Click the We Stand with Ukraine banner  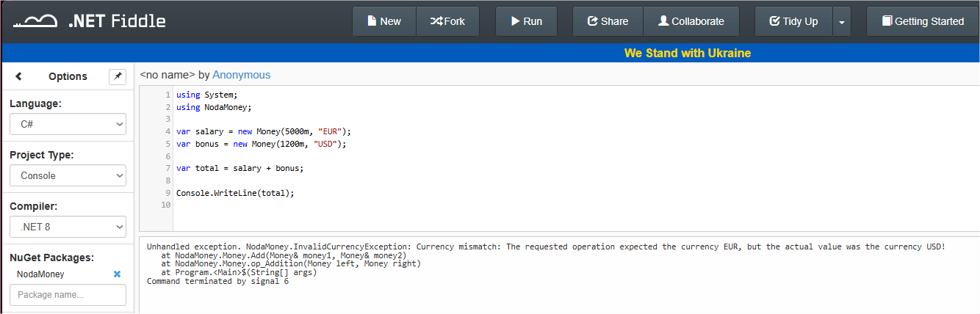[688, 53]
